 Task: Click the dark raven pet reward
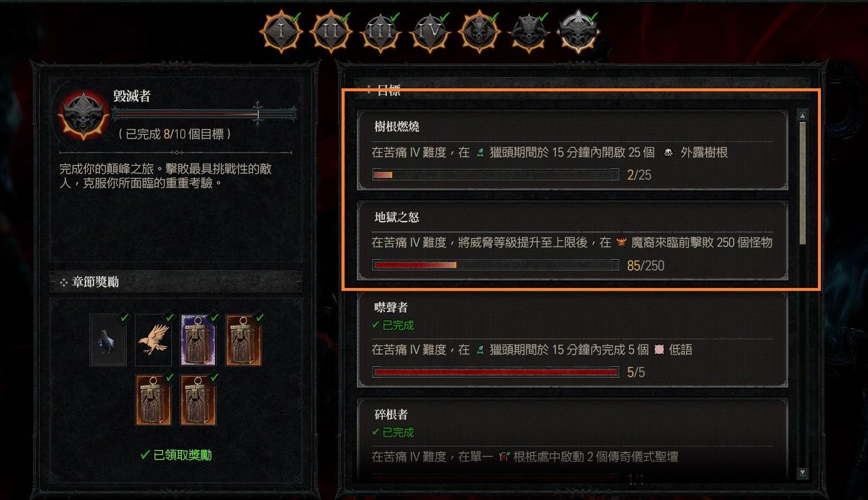(x=108, y=340)
